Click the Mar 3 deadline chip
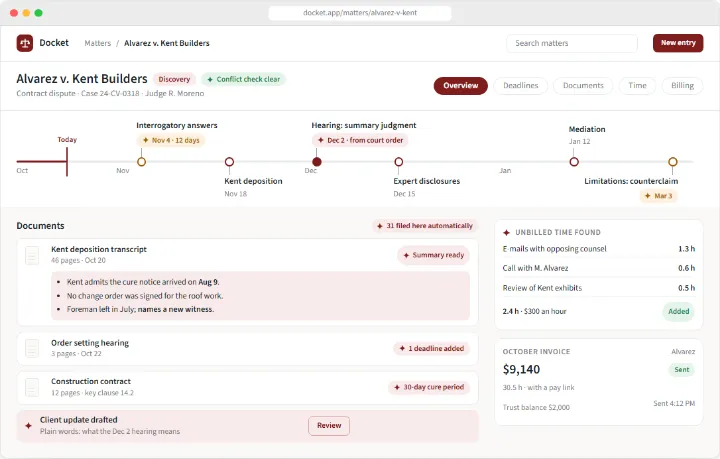720x459 pixels. (658, 196)
